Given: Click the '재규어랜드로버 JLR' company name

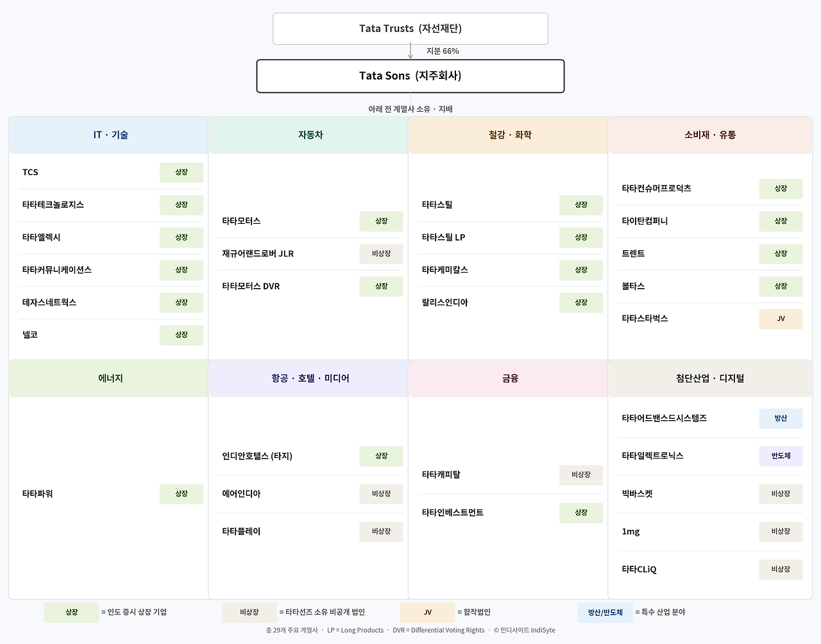Looking at the screenshot, I should (258, 254).
